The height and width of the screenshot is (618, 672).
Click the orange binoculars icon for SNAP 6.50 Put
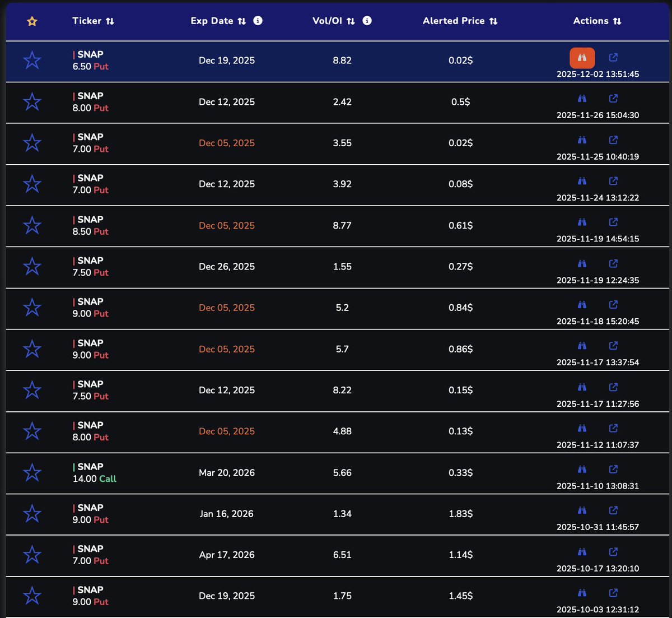click(x=582, y=58)
